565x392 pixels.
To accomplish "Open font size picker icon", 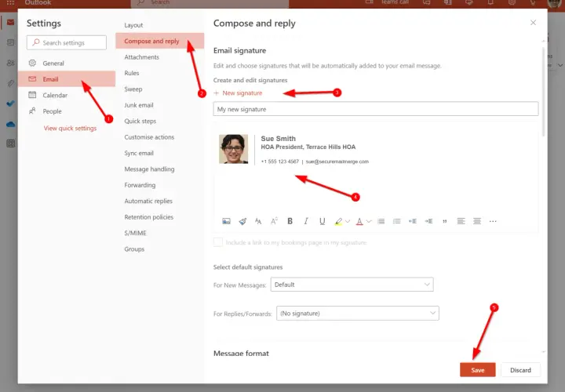I will (x=258, y=221).
